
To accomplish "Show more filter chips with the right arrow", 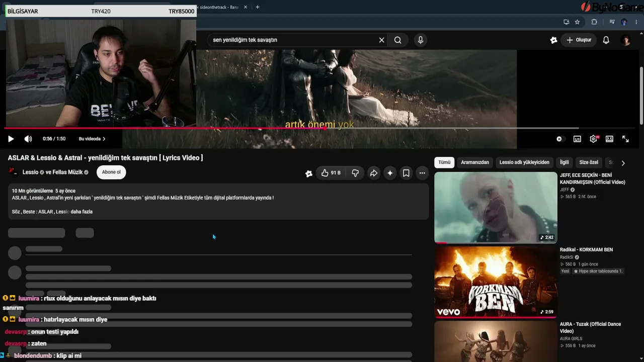I will (x=623, y=163).
